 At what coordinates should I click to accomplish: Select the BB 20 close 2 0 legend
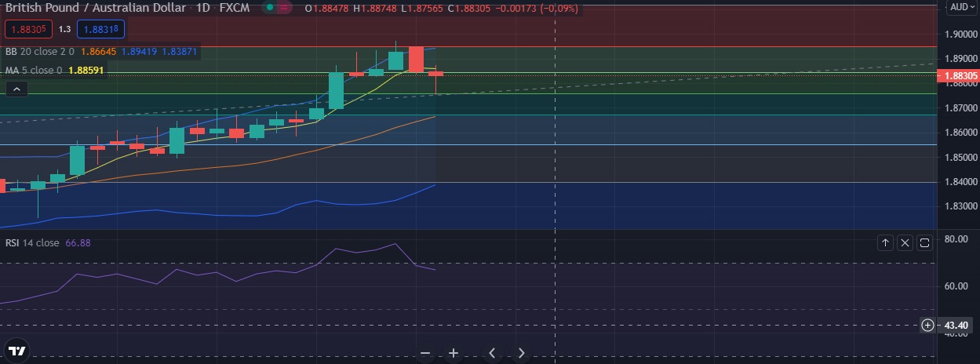(x=39, y=52)
